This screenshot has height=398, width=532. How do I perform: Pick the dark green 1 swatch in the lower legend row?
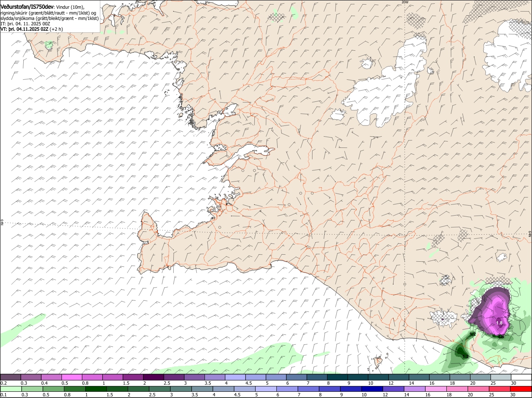pyautogui.click(x=96, y=389)
